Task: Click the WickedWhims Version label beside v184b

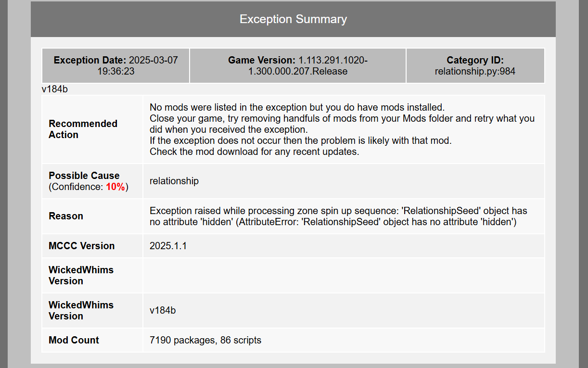Action: click(x=81, y=310)
